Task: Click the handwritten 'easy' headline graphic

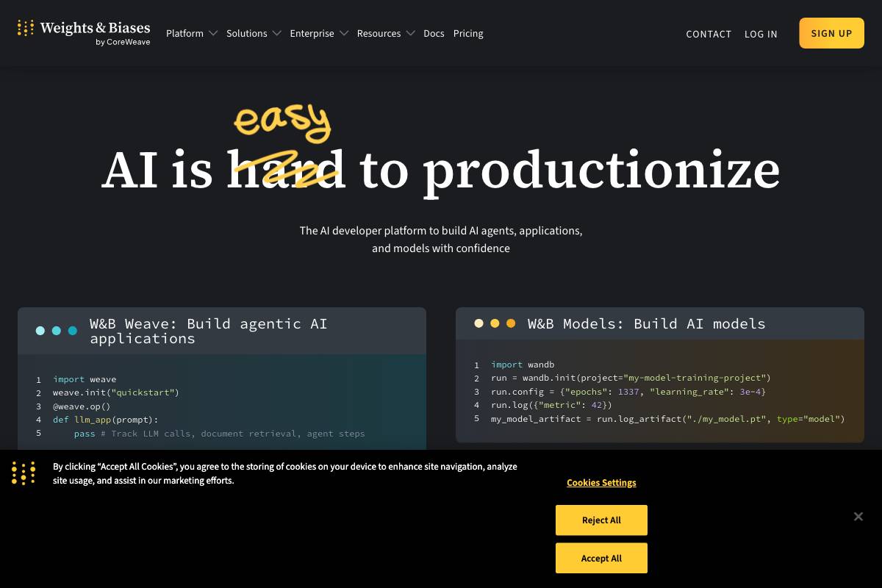Action: [x=283, y=123]
